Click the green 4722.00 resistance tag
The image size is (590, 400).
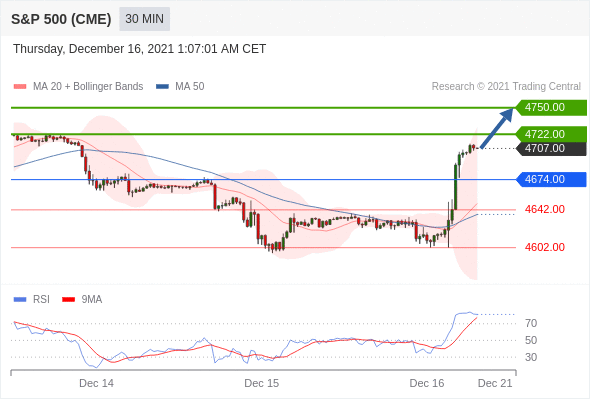click(551, 134)
